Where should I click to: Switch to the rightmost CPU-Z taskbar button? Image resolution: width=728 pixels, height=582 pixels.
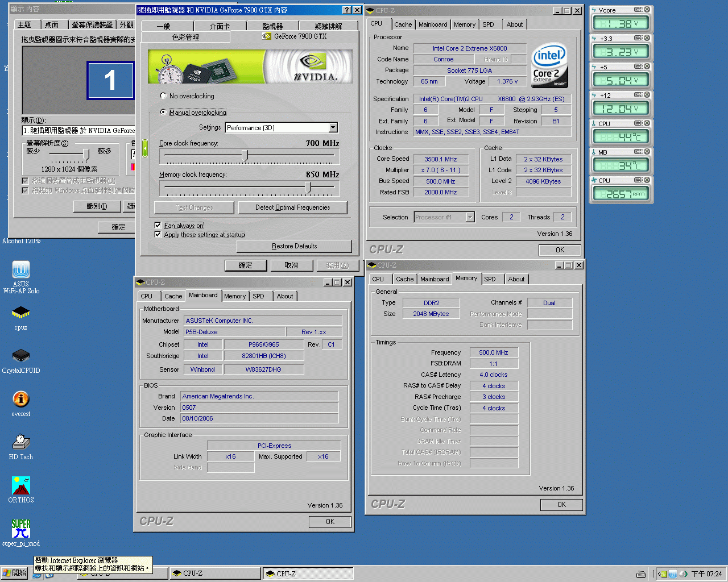coord(307,573)
